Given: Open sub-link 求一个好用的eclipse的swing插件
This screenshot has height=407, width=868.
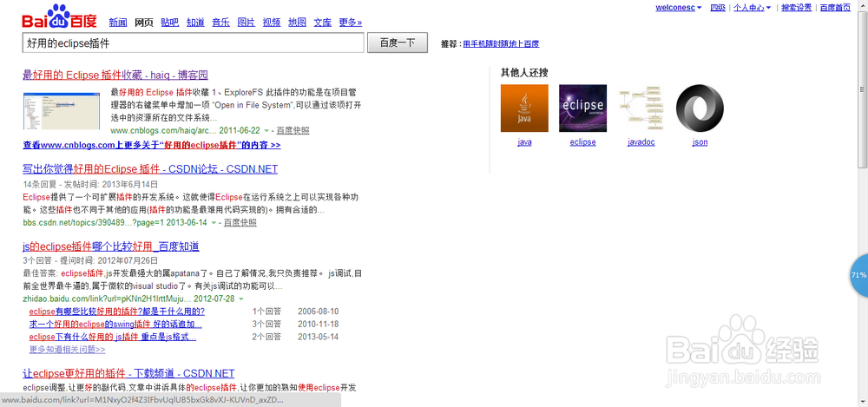Looking at the screenshot, I should tap(115, 324).
